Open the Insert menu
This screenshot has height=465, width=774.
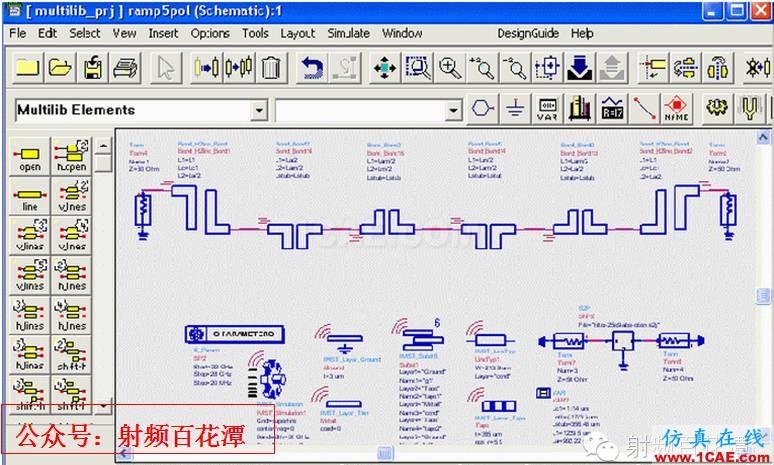163,33
